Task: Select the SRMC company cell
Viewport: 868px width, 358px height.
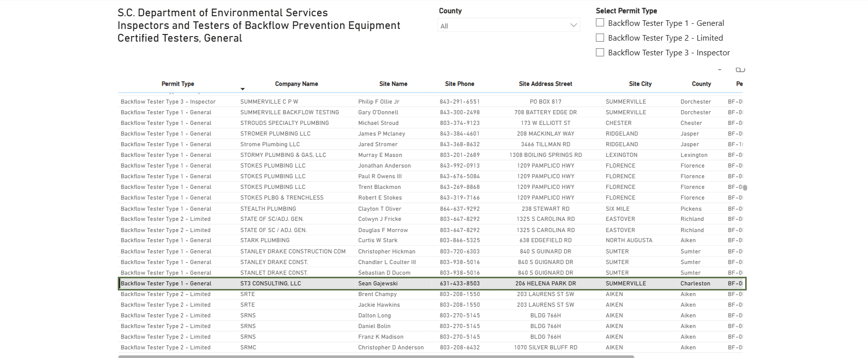Action: [x=248, y=347]
